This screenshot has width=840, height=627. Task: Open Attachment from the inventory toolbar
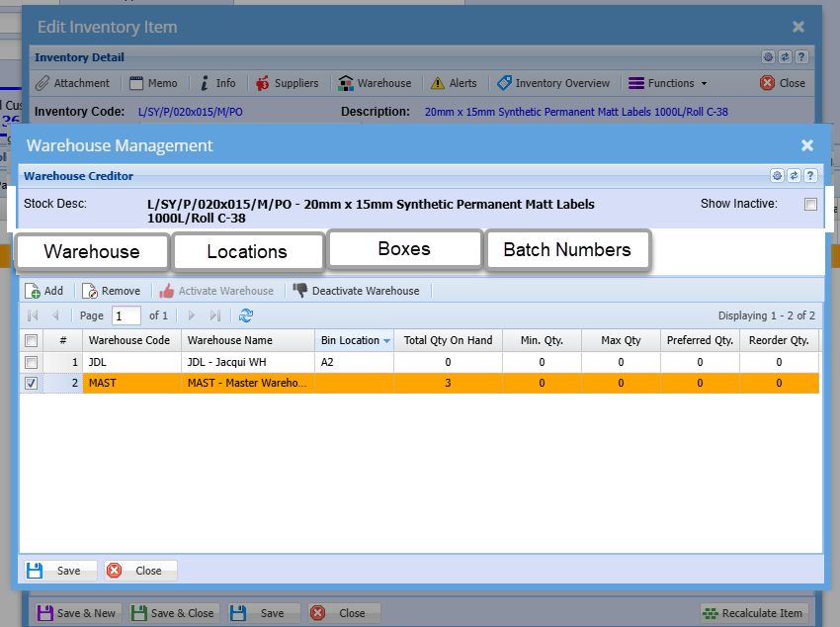(72, 83)
